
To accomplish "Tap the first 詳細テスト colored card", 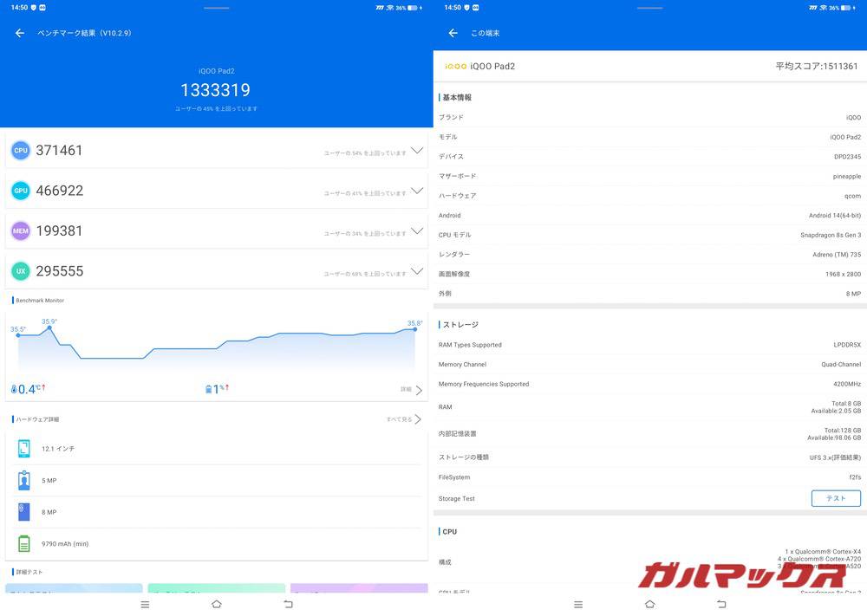I will tap(73, 587).
